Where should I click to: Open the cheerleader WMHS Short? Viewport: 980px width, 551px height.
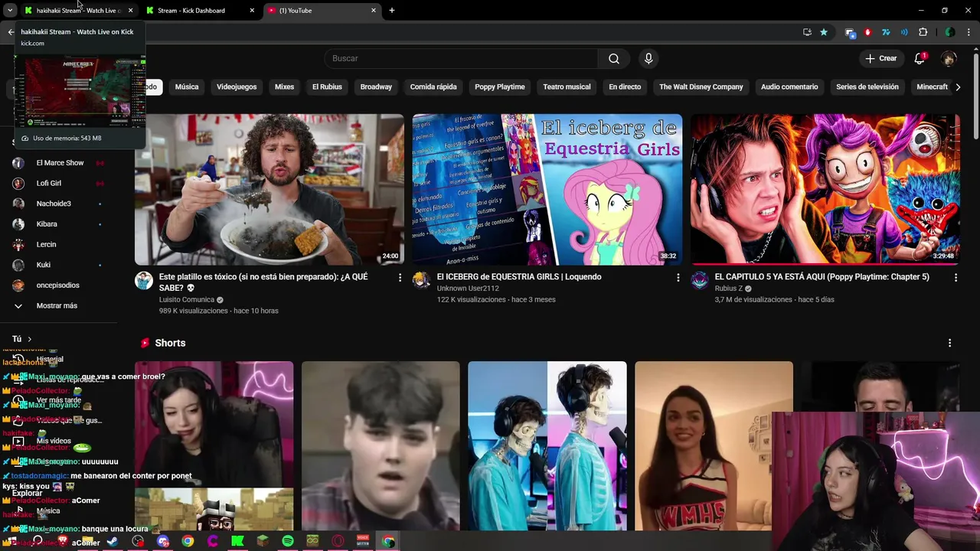point(714,446)
